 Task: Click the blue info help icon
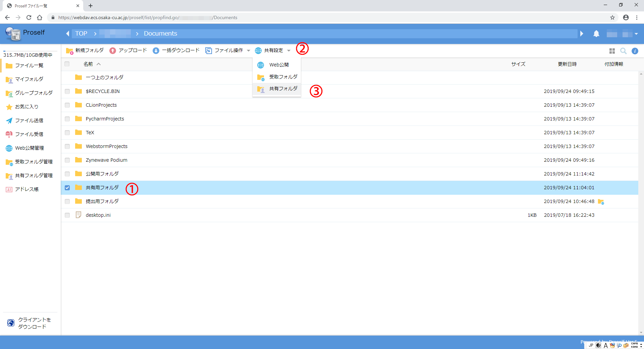[635, 51]
